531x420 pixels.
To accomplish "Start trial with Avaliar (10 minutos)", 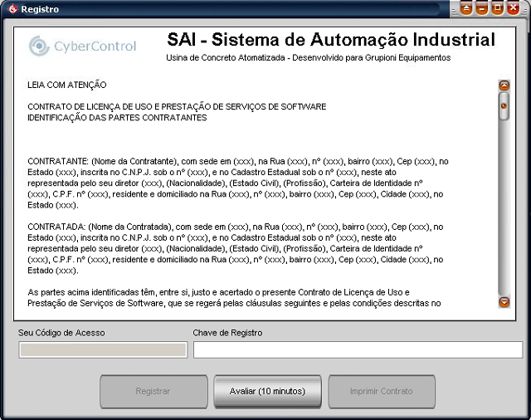I will [267, 391].
